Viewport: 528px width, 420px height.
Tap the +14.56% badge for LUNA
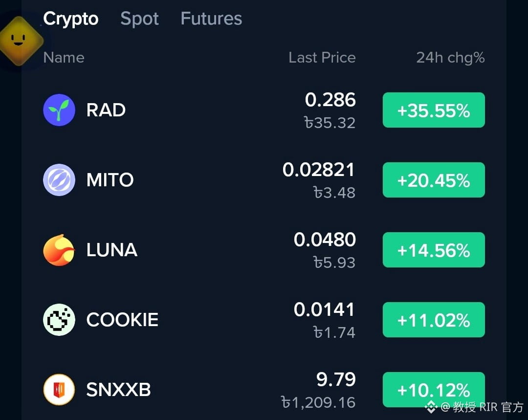pos(434,250)
